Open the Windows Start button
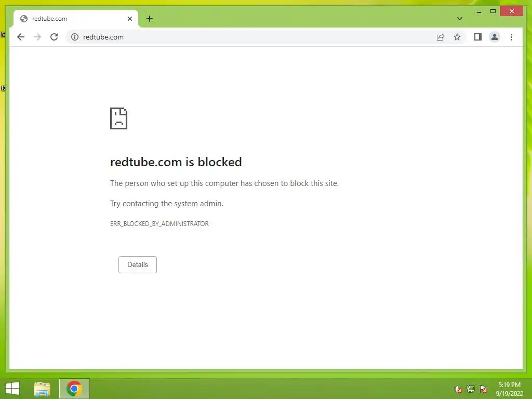This screenshot has height=399, width=532. [x=12, y=389]
